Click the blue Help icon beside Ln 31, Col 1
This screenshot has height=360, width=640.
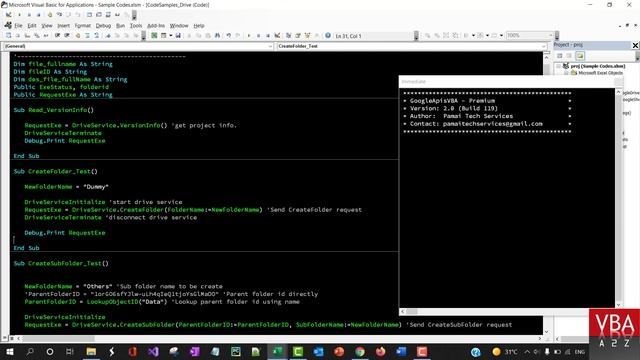(x=328, y=36)
